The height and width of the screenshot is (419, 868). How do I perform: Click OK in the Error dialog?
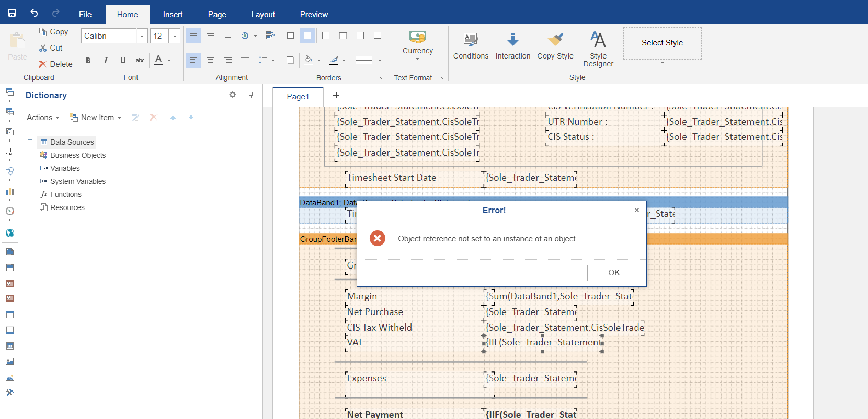614,273
